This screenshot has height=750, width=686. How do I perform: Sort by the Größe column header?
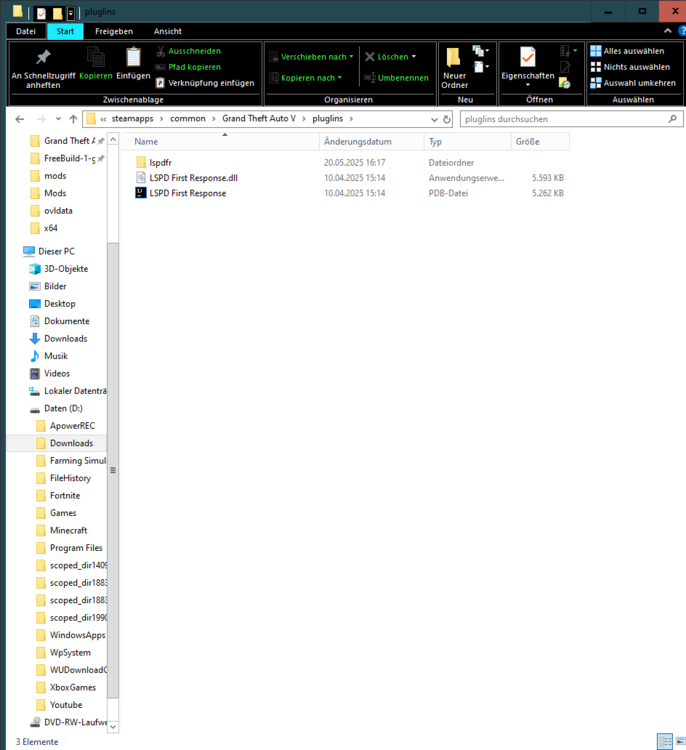coord(540,142)
